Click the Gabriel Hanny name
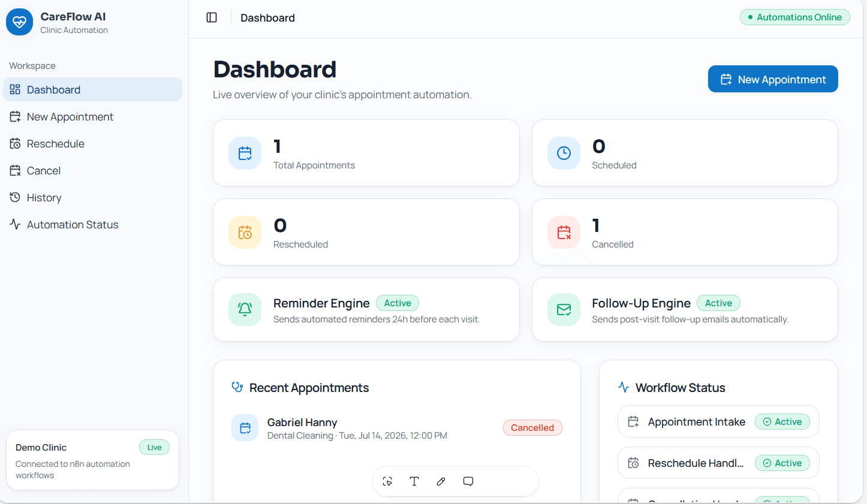This screenshot has height=504, width=867. (x=302, y=422)
